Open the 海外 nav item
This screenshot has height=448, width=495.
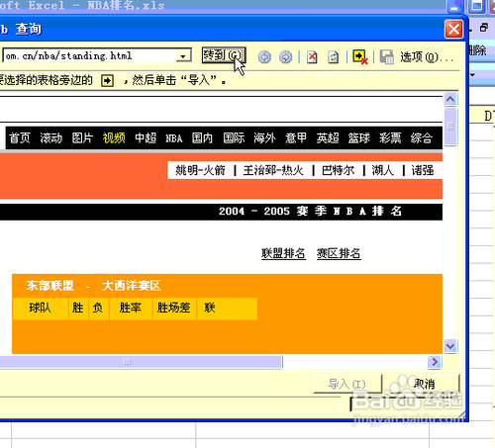(264, 137)
